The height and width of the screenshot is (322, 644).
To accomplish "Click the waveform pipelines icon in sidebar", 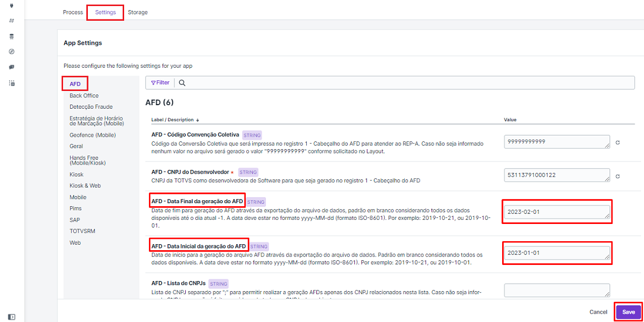I will (x=11, y=21).
